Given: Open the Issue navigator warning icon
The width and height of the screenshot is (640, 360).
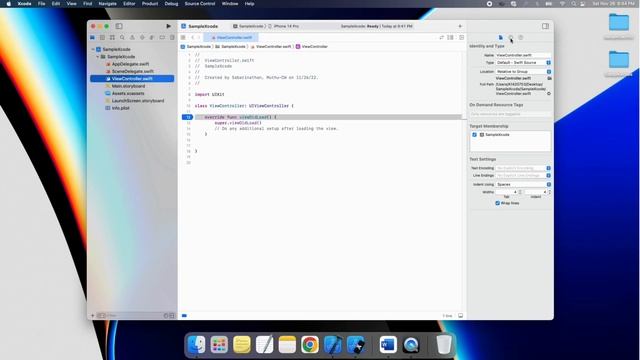Looking at the screenshot, I should point(132,38).
